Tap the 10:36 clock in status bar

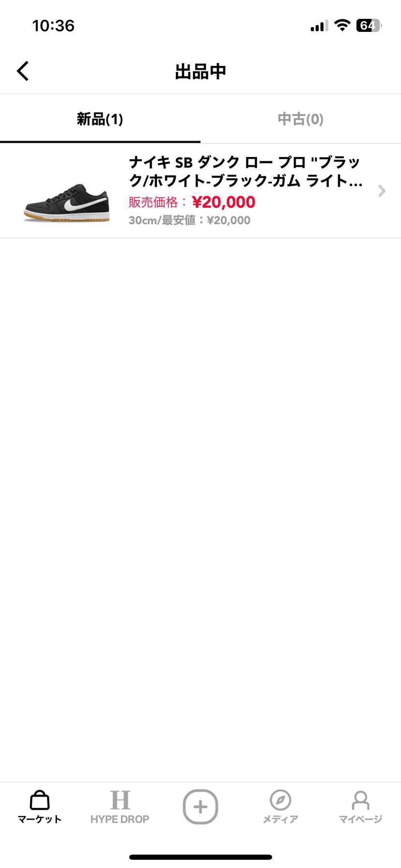pos(53,26)
